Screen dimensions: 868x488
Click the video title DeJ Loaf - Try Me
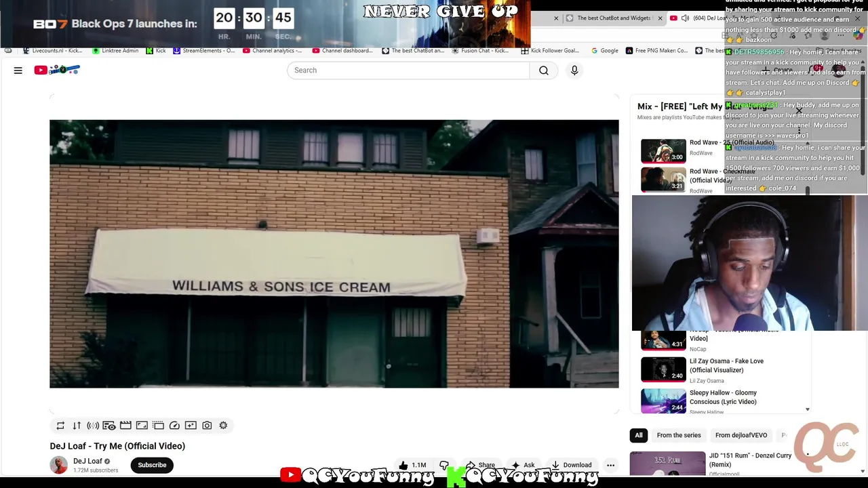pos(117,446)
